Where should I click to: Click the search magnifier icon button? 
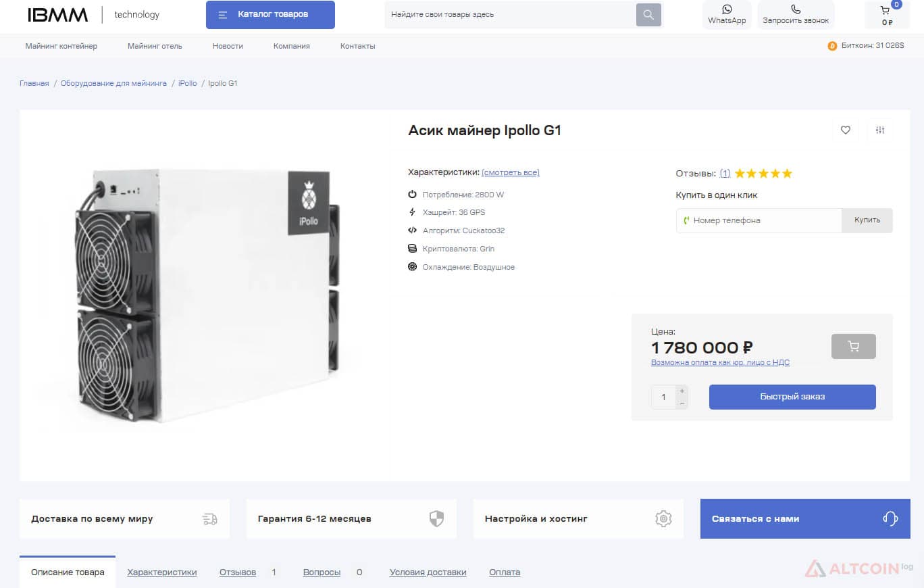(x=648, y=15)
